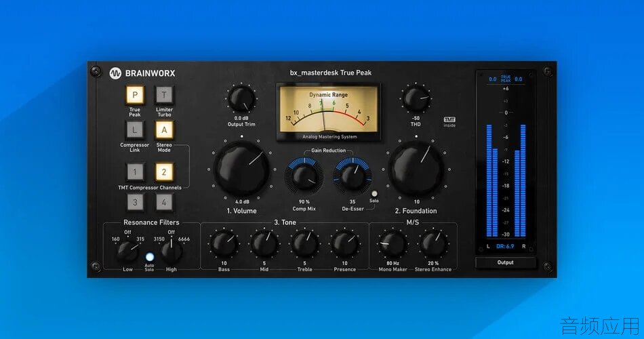This screenshot has height=339, width=644.
Task: Click the Gain Reduction label
Action: click(x=329, y=151)
